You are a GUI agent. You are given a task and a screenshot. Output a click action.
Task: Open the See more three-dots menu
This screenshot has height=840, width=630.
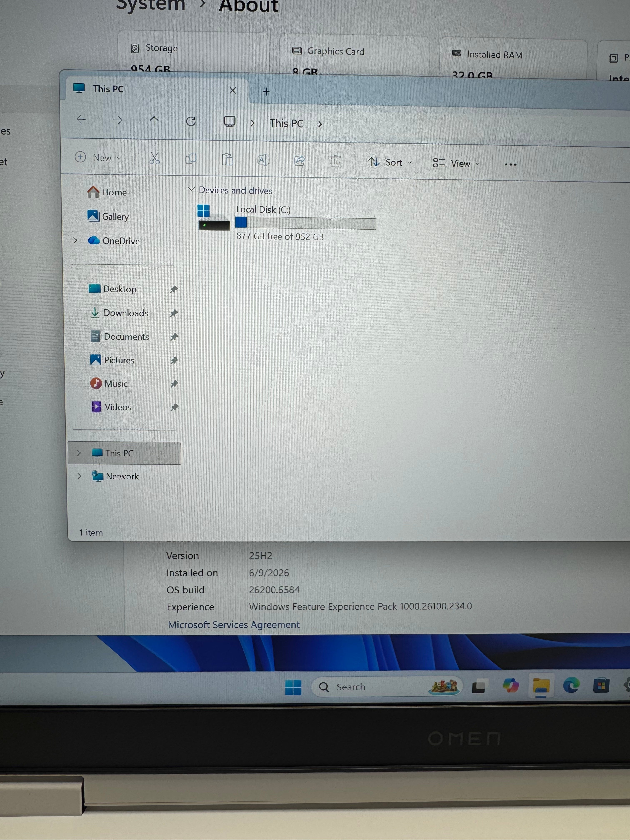[510, 164]
